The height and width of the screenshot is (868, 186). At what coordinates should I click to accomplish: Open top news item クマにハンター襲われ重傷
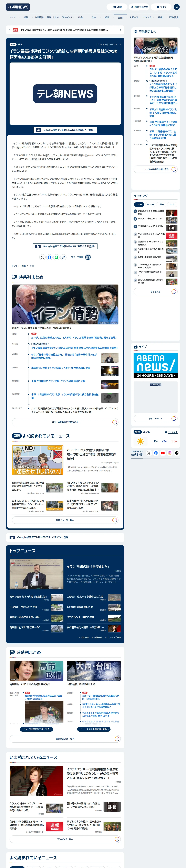coord(81,617)
